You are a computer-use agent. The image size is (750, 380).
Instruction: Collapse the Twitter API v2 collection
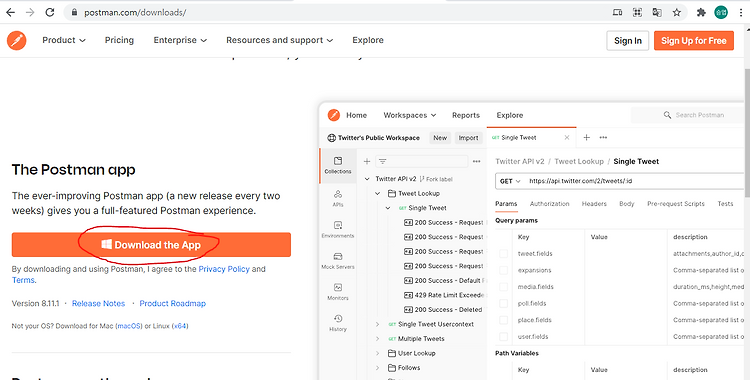[367, 179]
